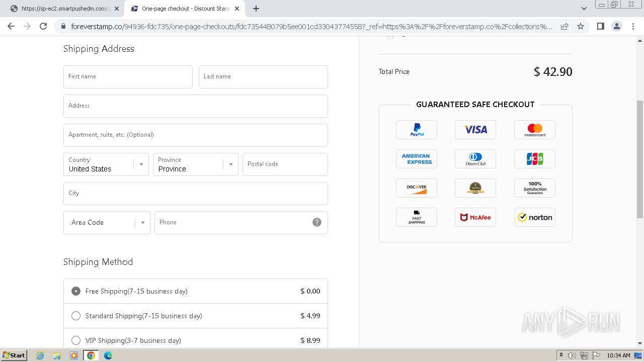Close the One-page checkout tab

tap(237, 9)
